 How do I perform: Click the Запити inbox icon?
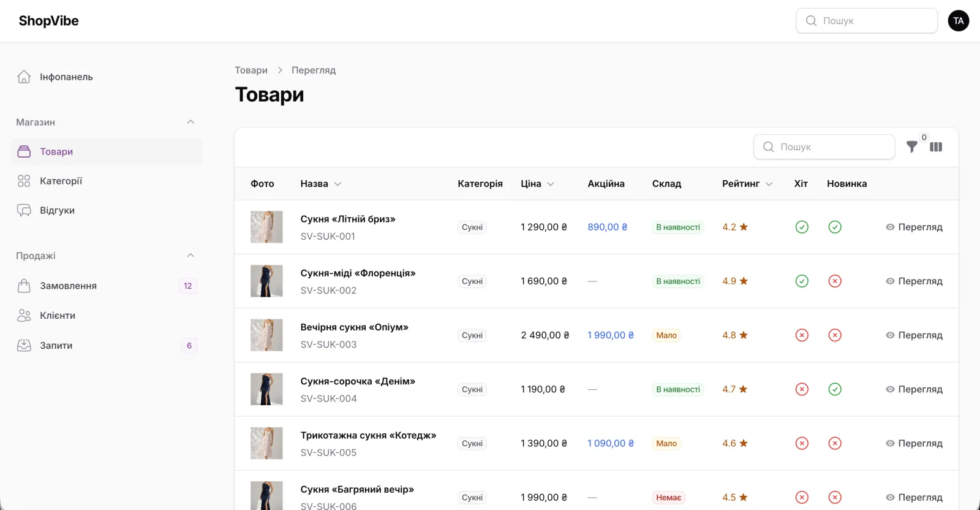point(24,345)
